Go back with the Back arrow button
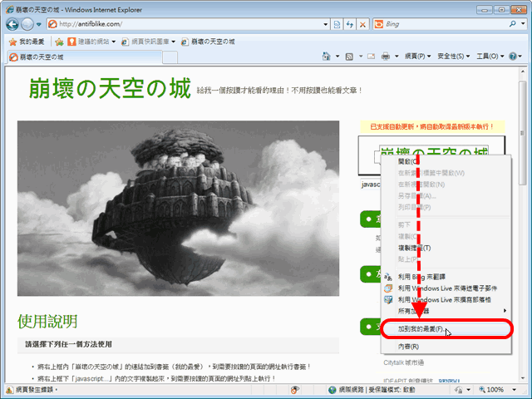Screen dimensions: 532x399 [12, 24]
